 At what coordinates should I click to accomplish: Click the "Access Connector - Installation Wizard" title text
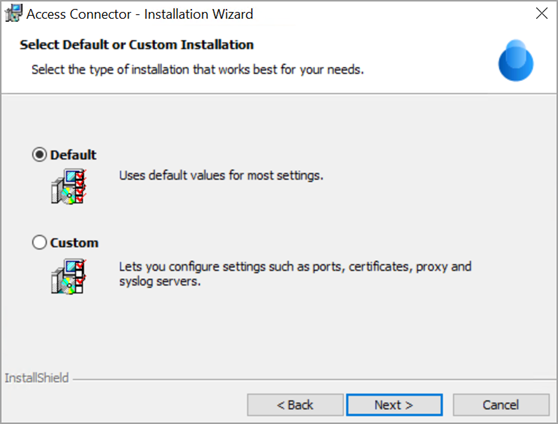pyautogui.click(x=140, y=14)
